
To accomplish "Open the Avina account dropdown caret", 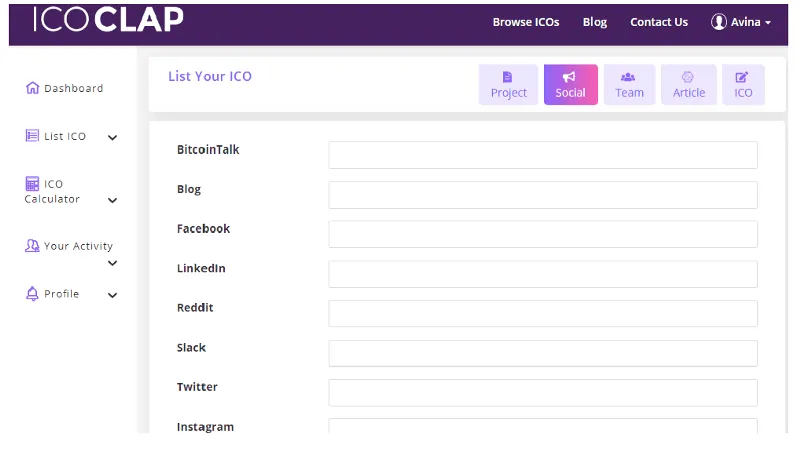I will click(768, 23).
